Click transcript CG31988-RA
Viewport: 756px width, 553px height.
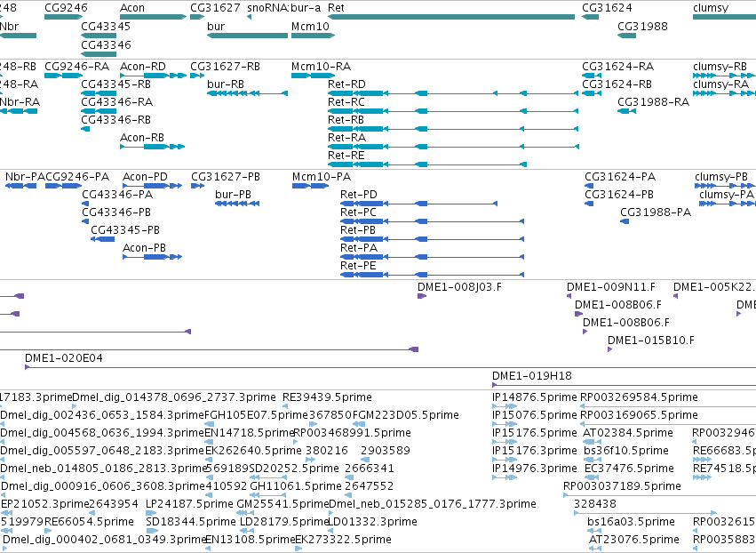(653, 102)
